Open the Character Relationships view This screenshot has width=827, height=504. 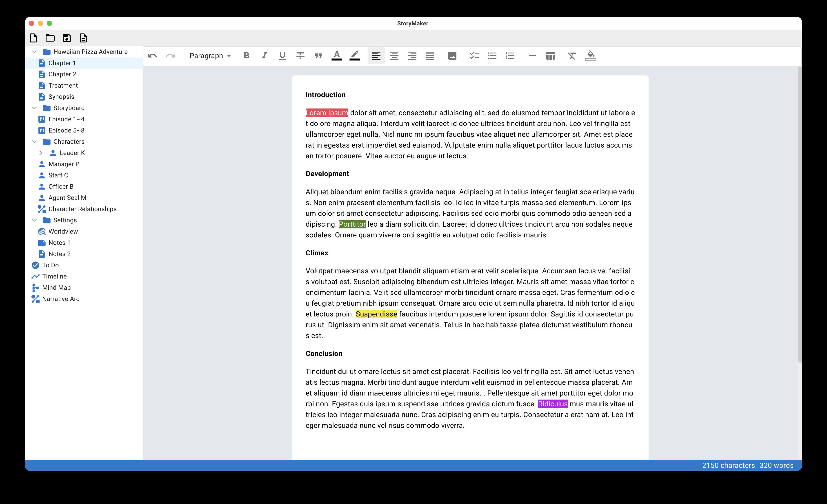82,209
